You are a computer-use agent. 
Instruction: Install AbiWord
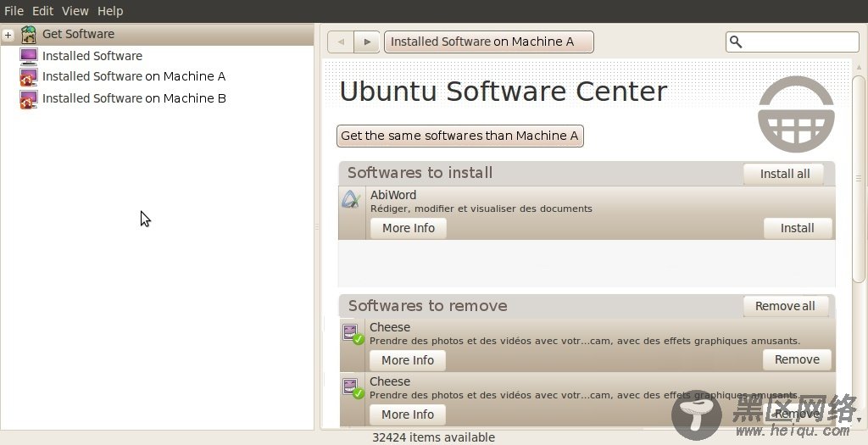pos(797,228)
